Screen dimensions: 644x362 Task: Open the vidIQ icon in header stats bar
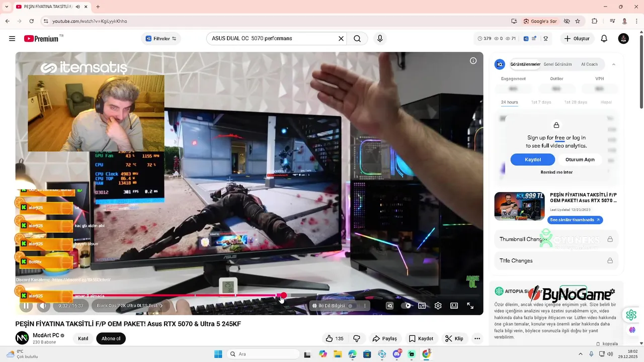[x=526, y=39]
